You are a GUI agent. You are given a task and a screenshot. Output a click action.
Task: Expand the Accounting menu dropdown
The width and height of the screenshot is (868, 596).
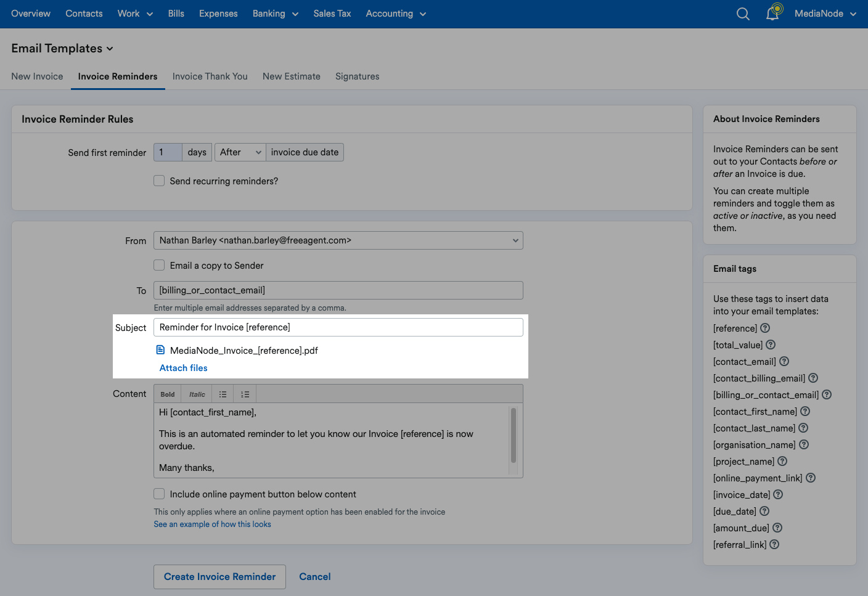click(396, 14)
